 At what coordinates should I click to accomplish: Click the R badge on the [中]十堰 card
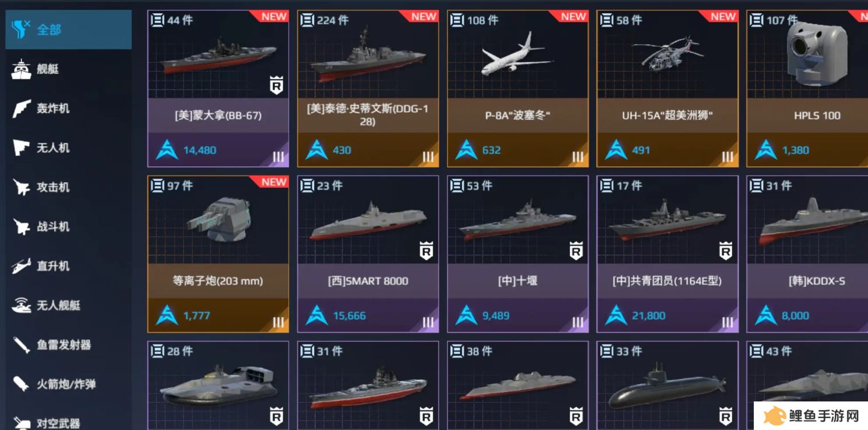click(x=576, y=250)
